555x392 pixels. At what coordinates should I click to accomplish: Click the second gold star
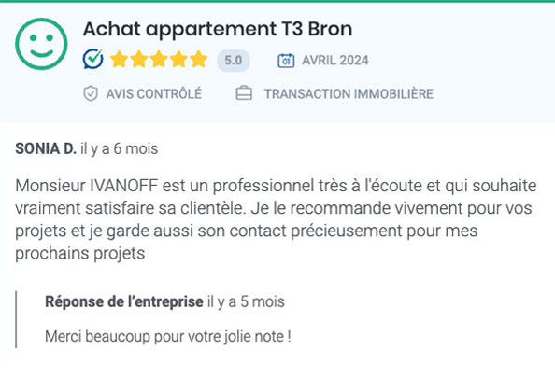139,59
